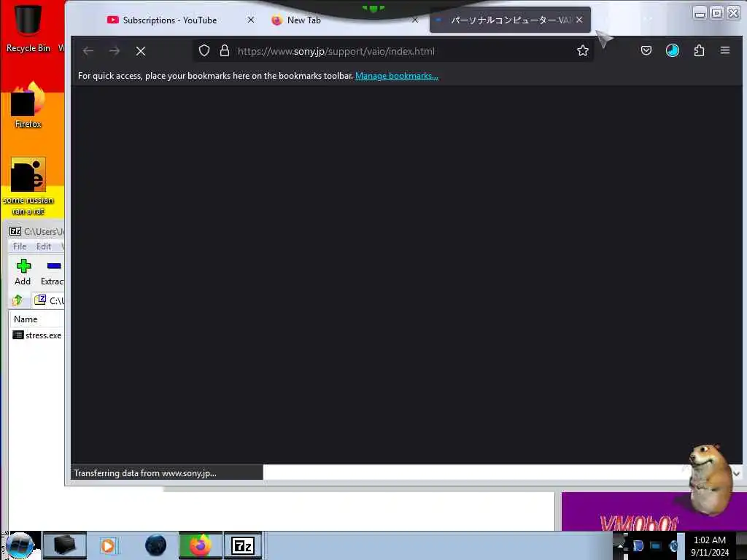The height and width of the screenshot is (560, 747).
Task: Open the Firefox hamburger menu
Action: (725, 50)
